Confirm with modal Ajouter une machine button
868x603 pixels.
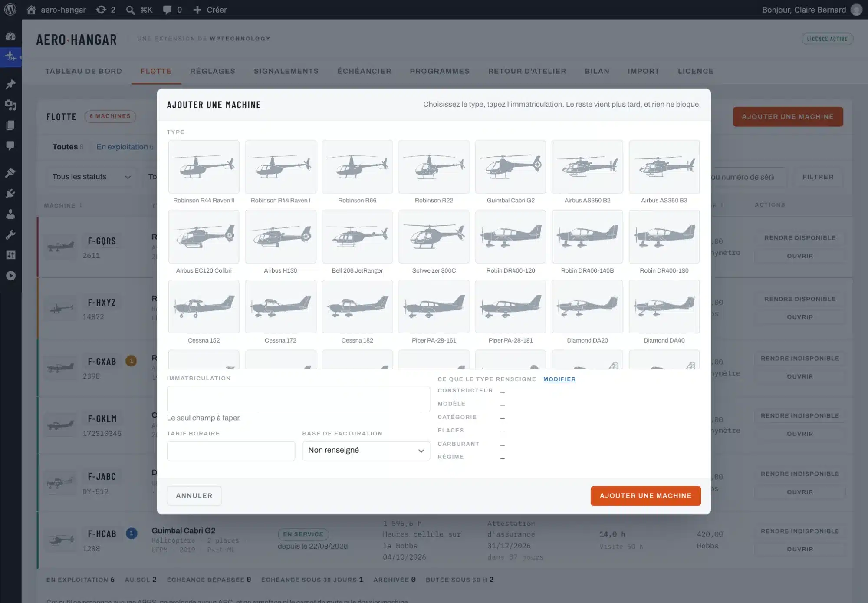tap(645, 496)
